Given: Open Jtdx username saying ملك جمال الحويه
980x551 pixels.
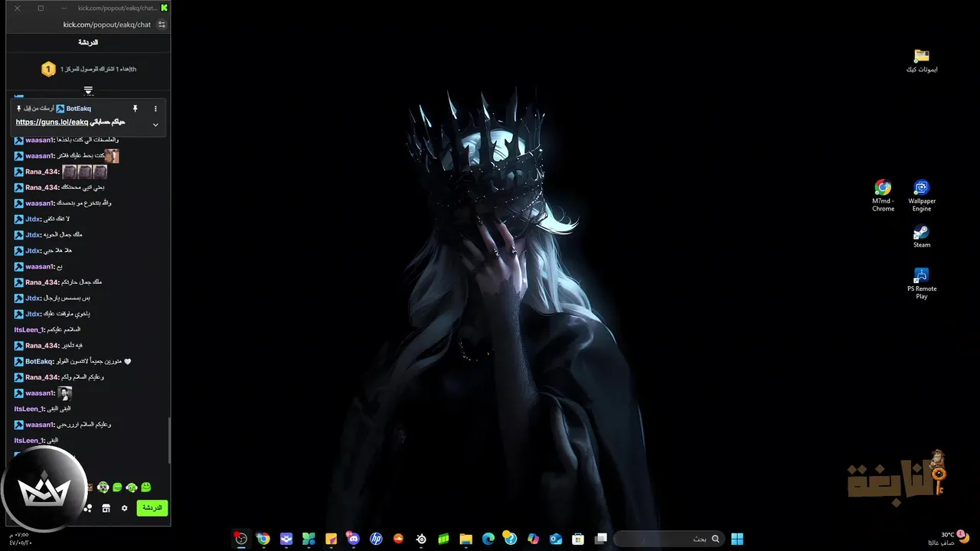Looking at the screenshot, I should click(x=33, y=235).
